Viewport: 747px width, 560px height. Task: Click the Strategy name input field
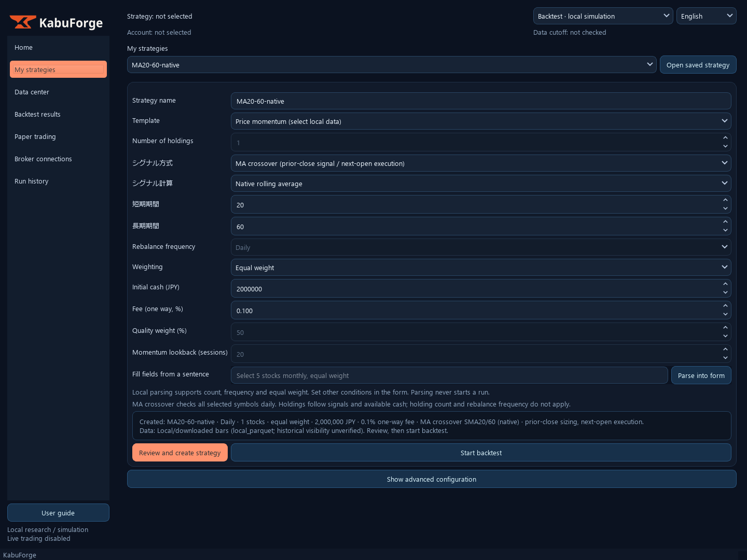[481, 101]
